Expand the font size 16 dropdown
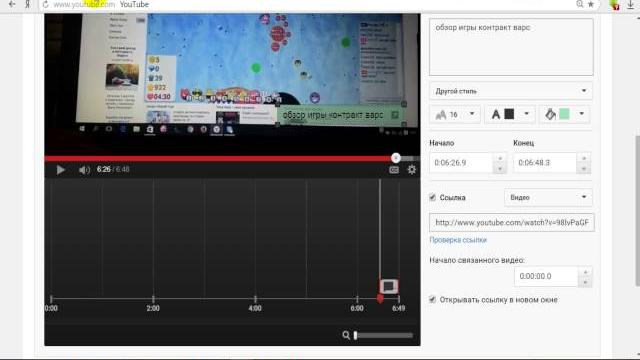Screen dimensions: 640x360 472,114
